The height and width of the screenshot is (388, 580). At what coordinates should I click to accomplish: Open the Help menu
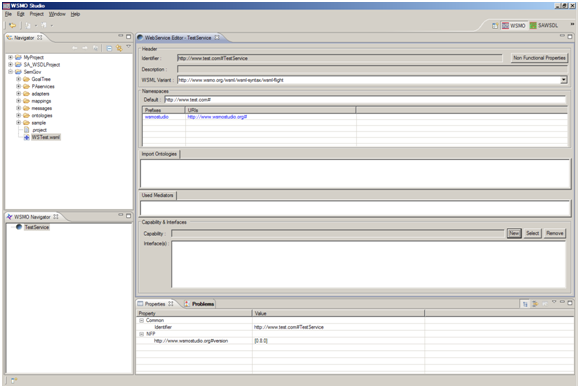tap(75, 14)
